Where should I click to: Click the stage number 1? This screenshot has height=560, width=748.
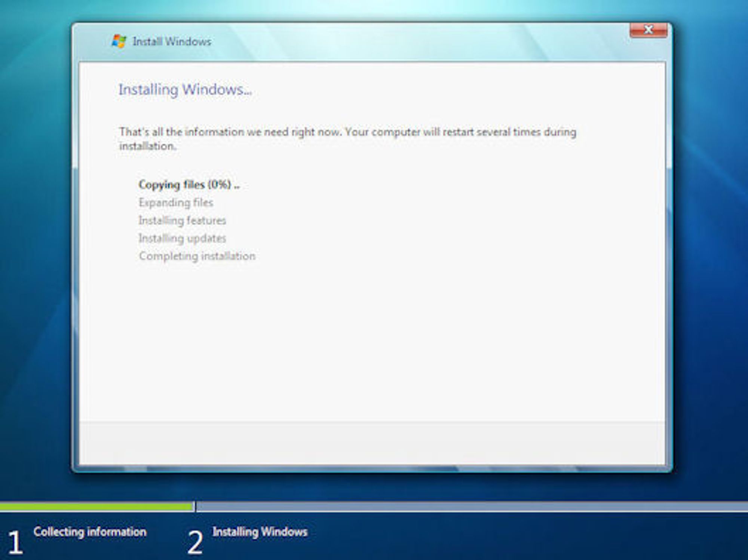[15, 542]
